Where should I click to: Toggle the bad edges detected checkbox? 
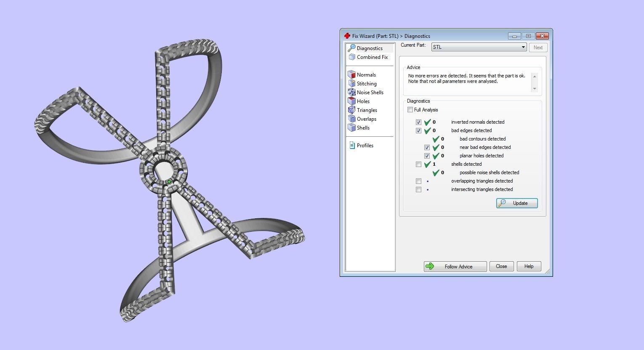418,130
